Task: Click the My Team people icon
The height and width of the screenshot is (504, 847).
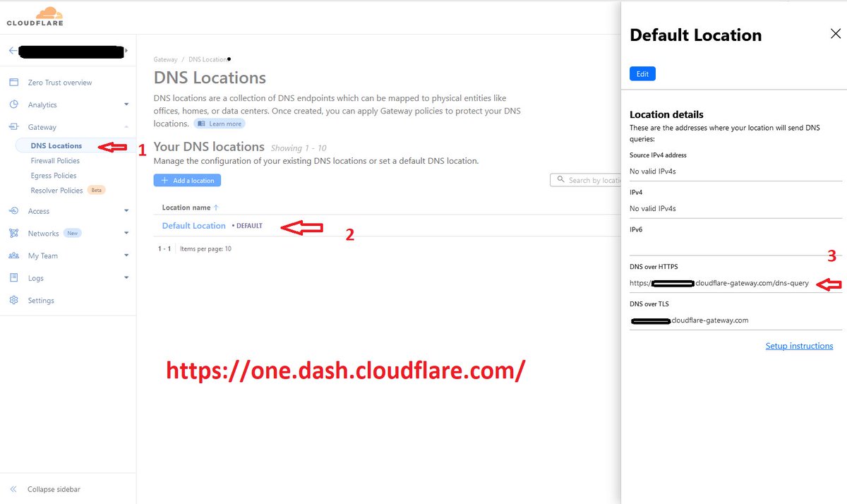Action: pos(13,256)
